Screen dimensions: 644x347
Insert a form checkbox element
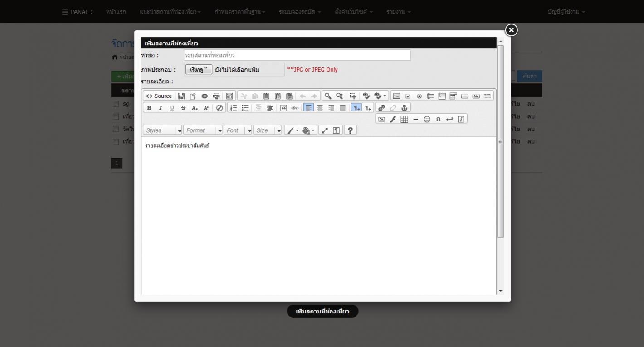point(408,96)
